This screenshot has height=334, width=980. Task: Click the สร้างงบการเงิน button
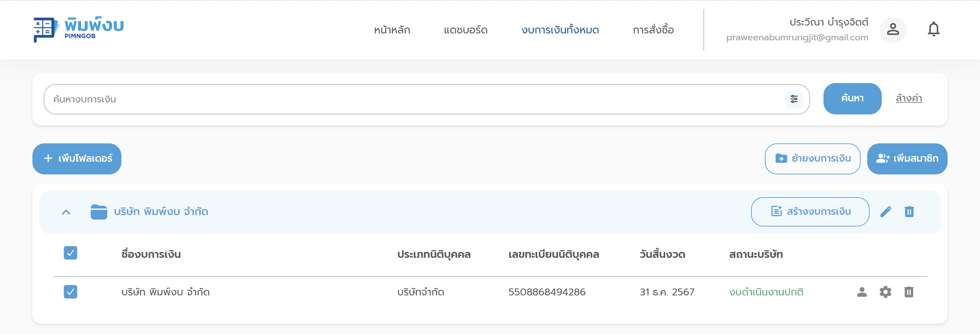pos(810,212)
